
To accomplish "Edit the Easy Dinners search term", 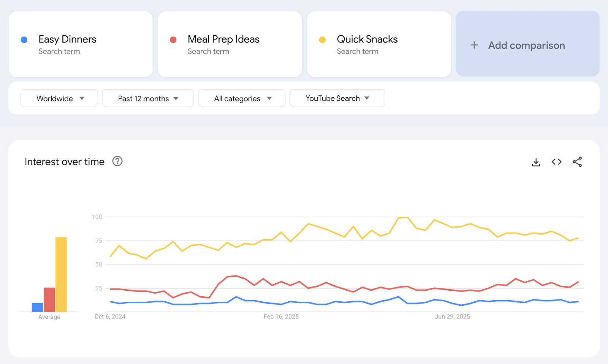I will (x=67, y=40).
